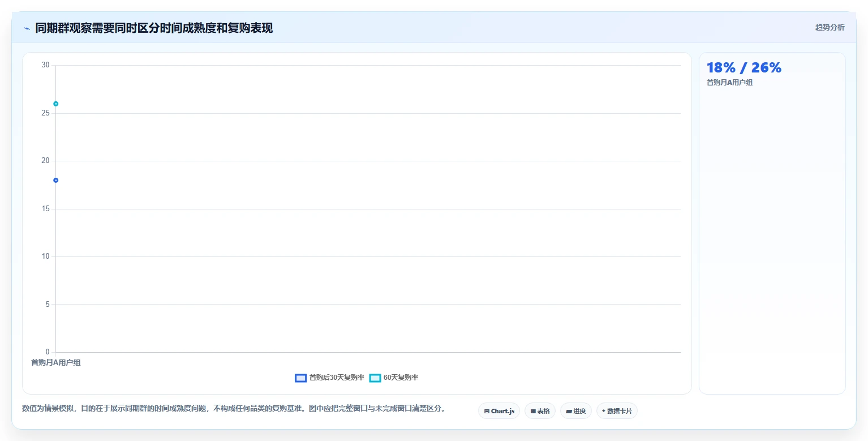This screenshot has height=441, width=868.
Task: Toggle the 首购后30天复购率 legend item
Action: [330, 378]
